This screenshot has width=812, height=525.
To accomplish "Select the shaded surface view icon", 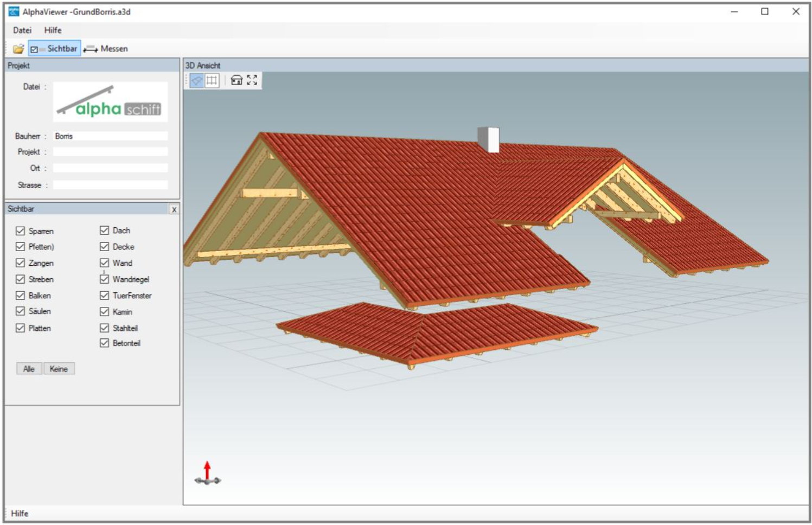I will coord(197,81).
